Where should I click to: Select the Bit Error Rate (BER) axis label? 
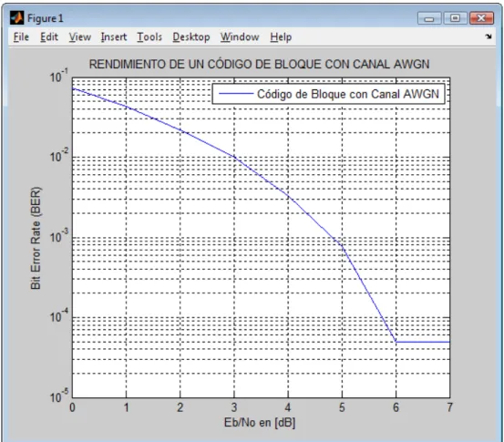36,238
